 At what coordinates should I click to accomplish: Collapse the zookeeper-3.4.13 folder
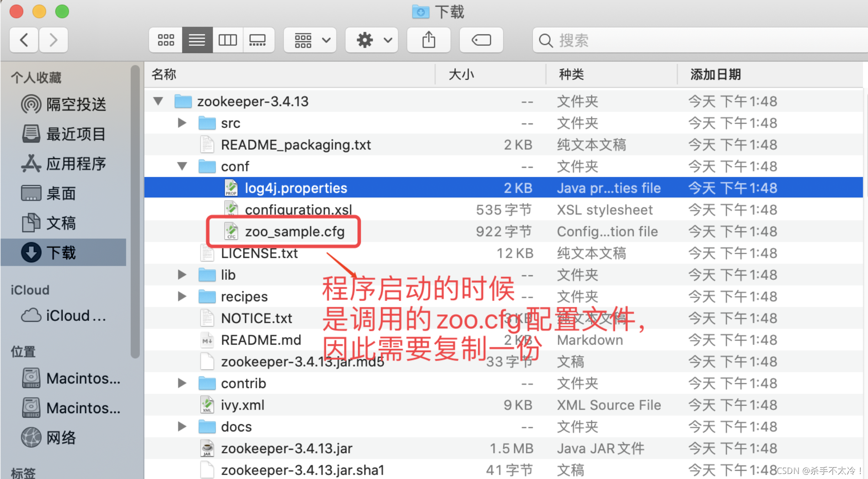pyautogui.click(x=158, y=101)
